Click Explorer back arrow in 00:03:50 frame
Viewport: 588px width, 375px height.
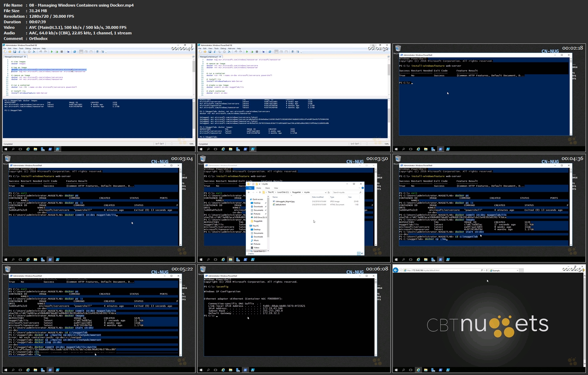(249, 192)
